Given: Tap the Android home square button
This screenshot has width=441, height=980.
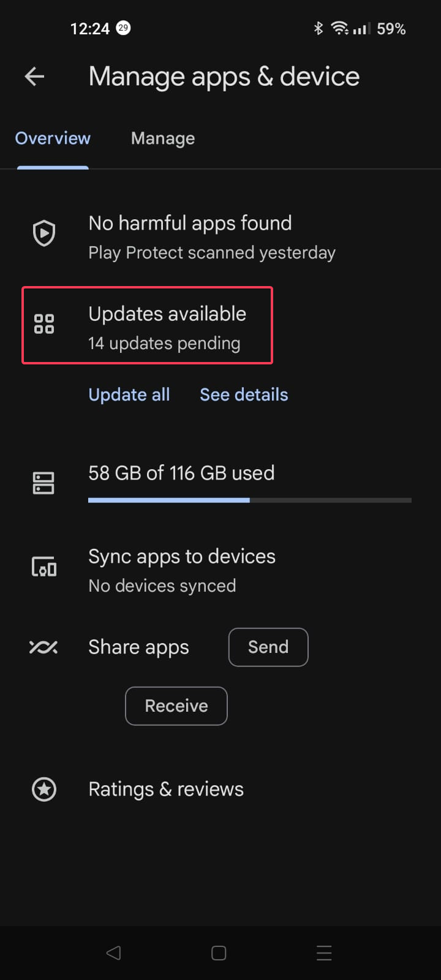Looking at the screenshot, I should pyautogui.click(x=219, y=953).
